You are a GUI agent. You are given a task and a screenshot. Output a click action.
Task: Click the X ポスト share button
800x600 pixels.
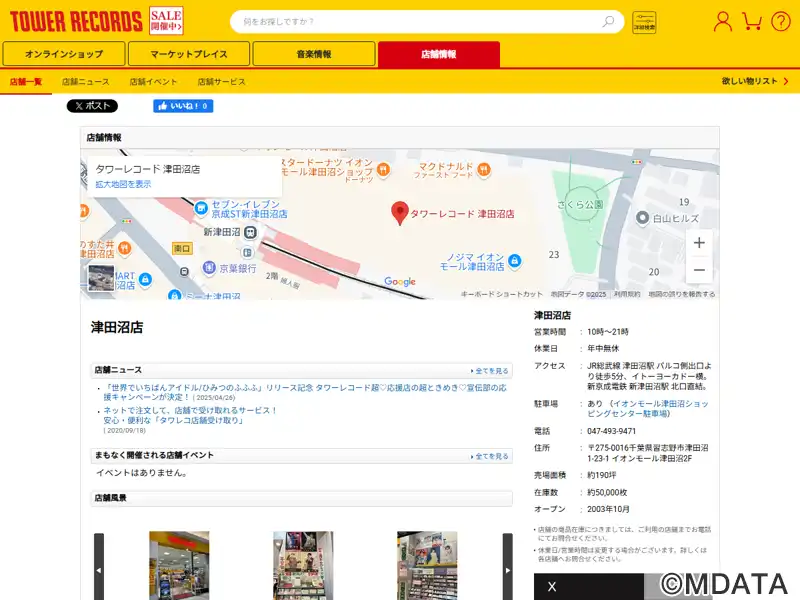[92, 106]
